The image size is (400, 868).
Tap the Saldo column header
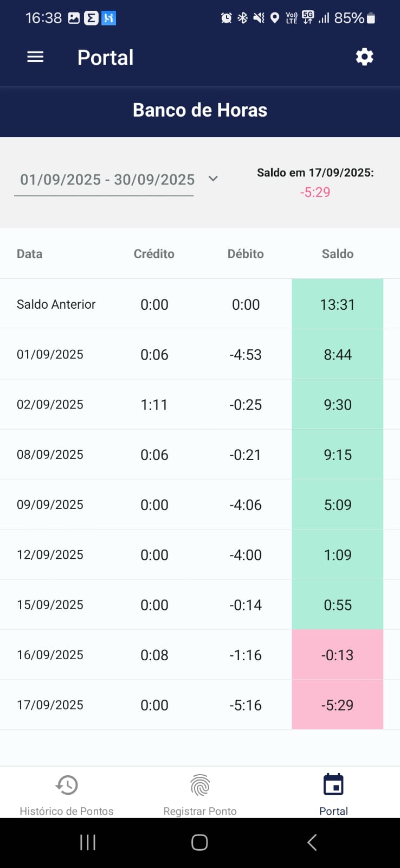click(x=337, y=254)
